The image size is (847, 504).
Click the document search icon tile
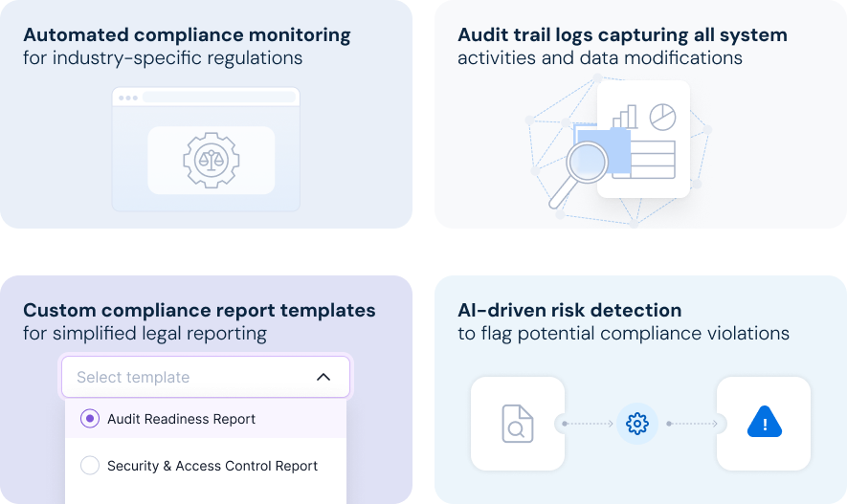(518, 424)
